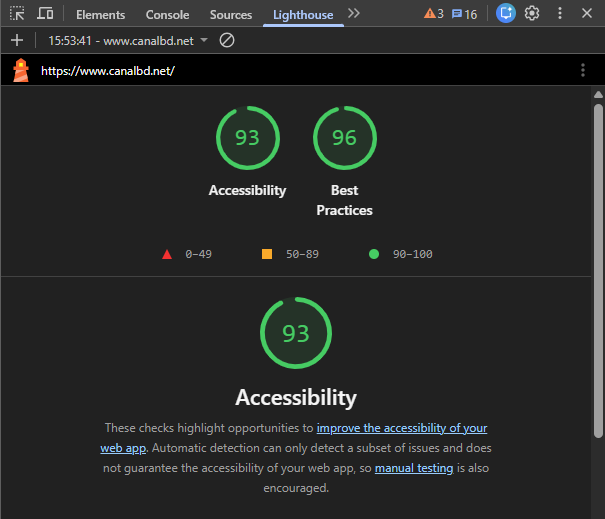Start a new Lighthouse report with plus icon

16,40
